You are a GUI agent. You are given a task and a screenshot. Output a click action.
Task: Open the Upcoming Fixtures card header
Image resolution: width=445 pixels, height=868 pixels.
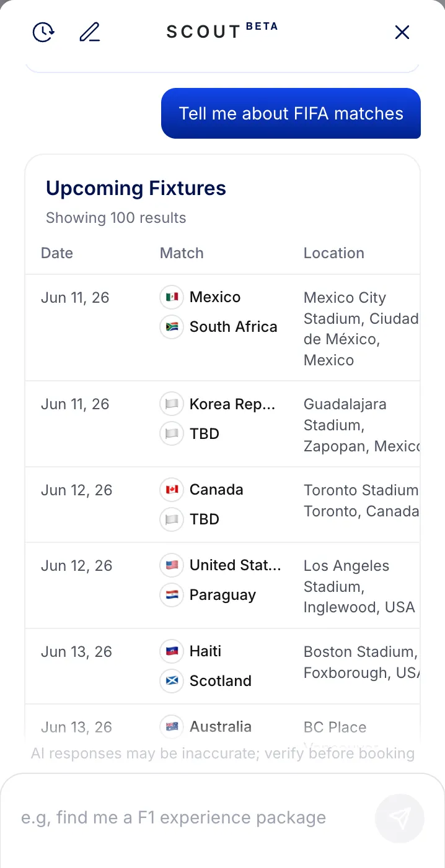point(136,188)
